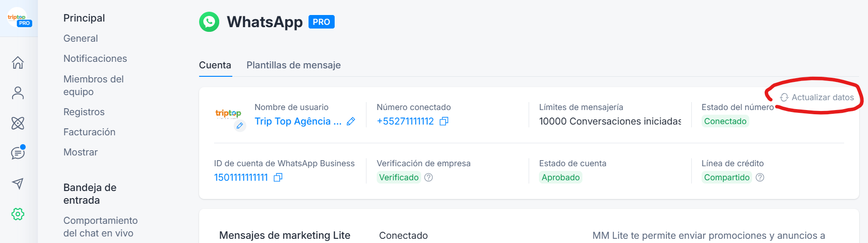The image size is (868, 243).
Task: Copy the connected number +55271111112
Action: 444,121
